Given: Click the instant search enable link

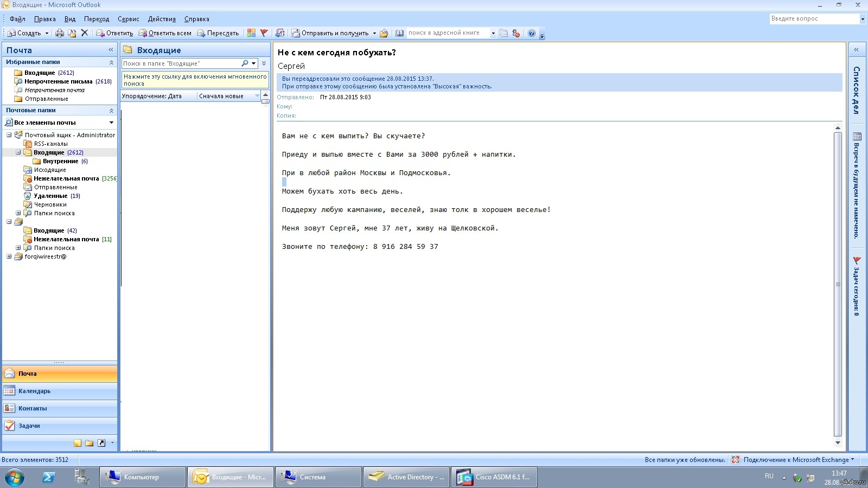Looking at the screenshot, I should point(195,80).
